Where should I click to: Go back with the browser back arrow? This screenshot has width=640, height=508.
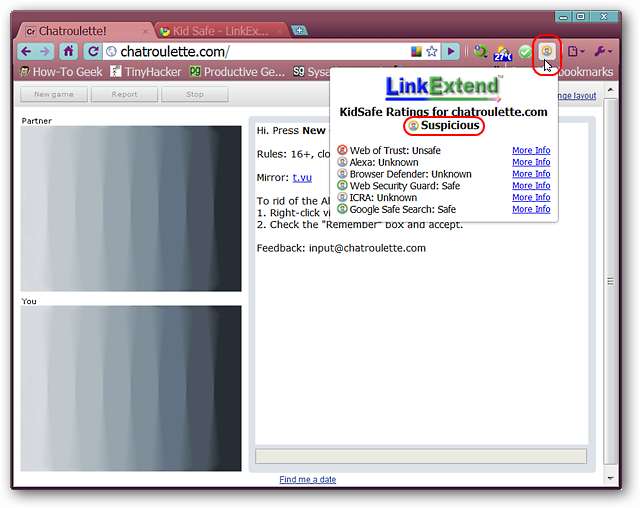pos(26,51)
